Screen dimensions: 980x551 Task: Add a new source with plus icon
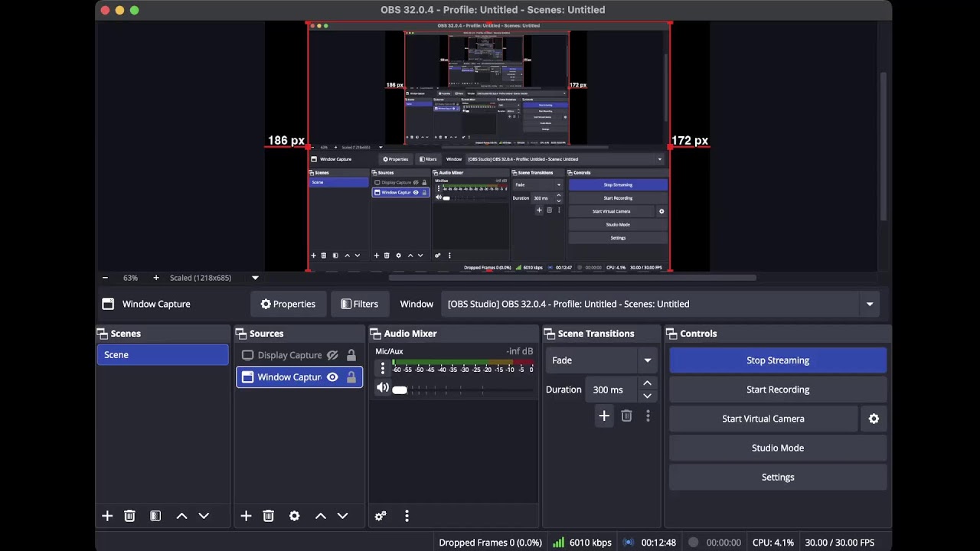tap(246, 516)
